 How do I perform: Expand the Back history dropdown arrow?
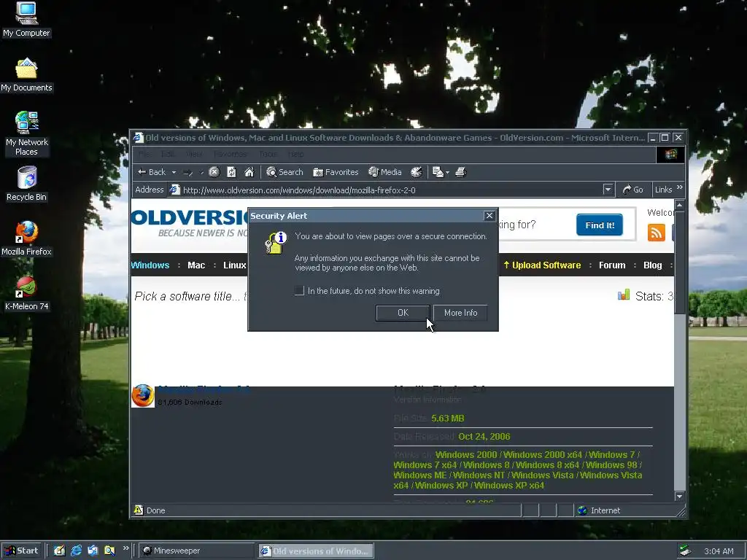tap(174, 172)
